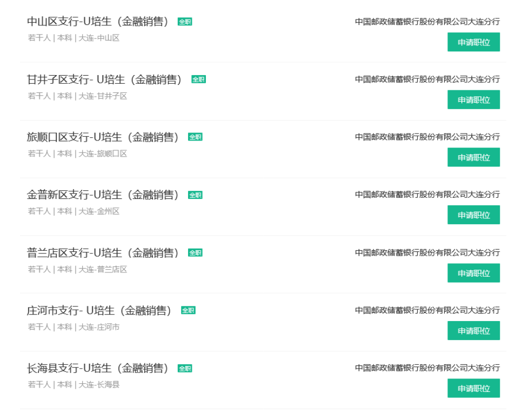
Task: Open 甘井子区支行- U培生 job details
Action: [x=105, y=79]
